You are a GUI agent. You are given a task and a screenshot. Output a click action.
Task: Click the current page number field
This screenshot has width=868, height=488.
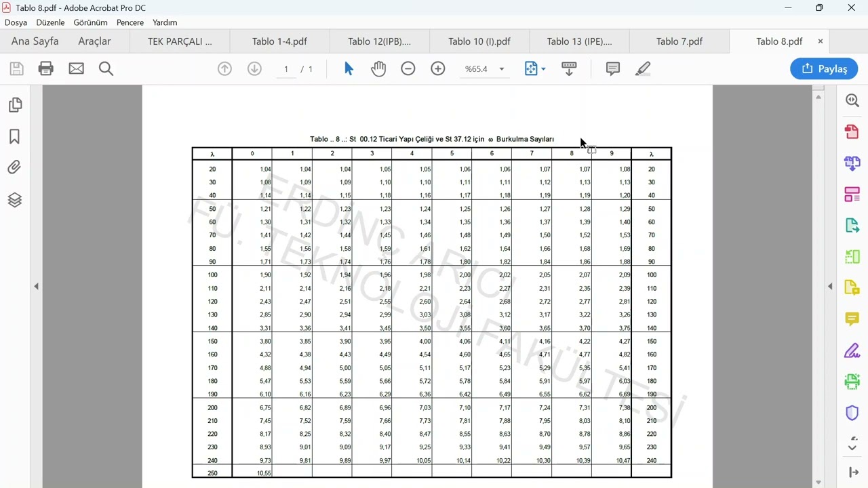pyautogui.click(x=286, y=69)
